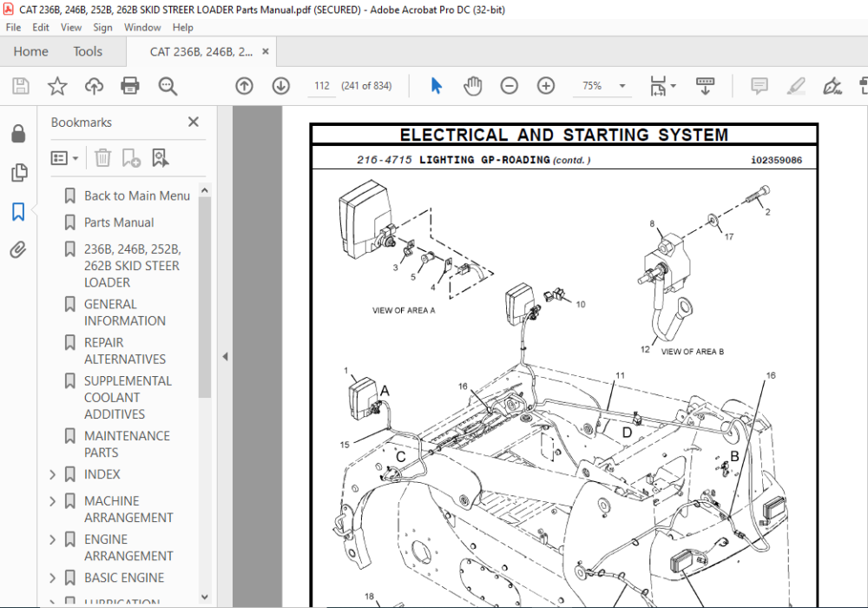Image resolution: width=868 pixels, height=608 pixels.
Task: Open SUPPLEMENTAL COOLANT ADDITIVES bookmark
Action: [128, 398]
